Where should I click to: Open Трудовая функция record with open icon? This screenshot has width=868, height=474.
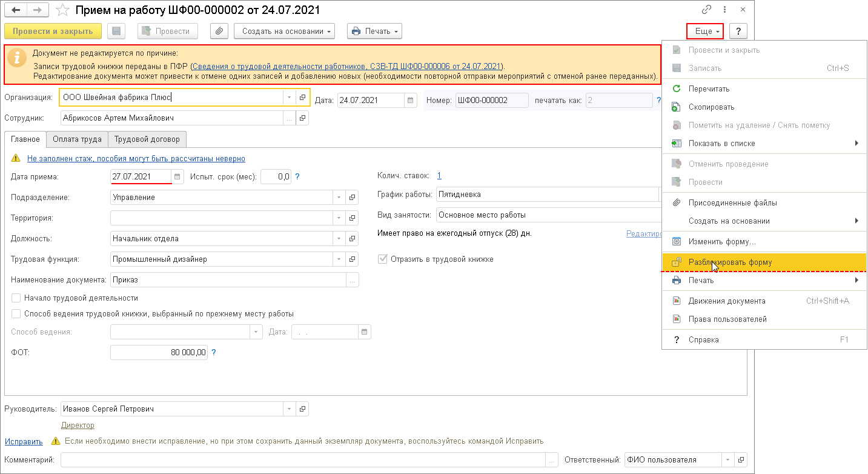point(352,259)
